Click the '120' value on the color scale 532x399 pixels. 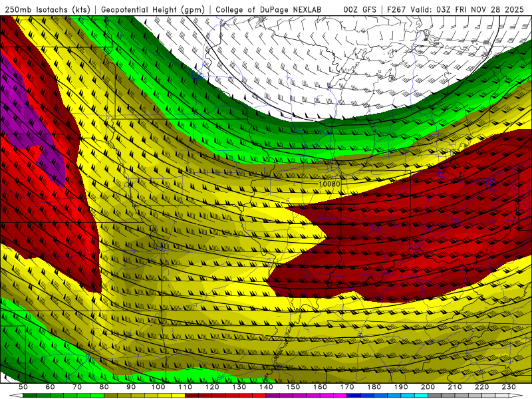[x=212, y=387]
